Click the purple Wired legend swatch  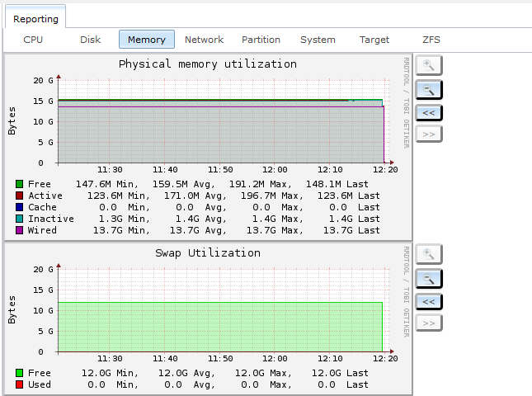(19, 230)
